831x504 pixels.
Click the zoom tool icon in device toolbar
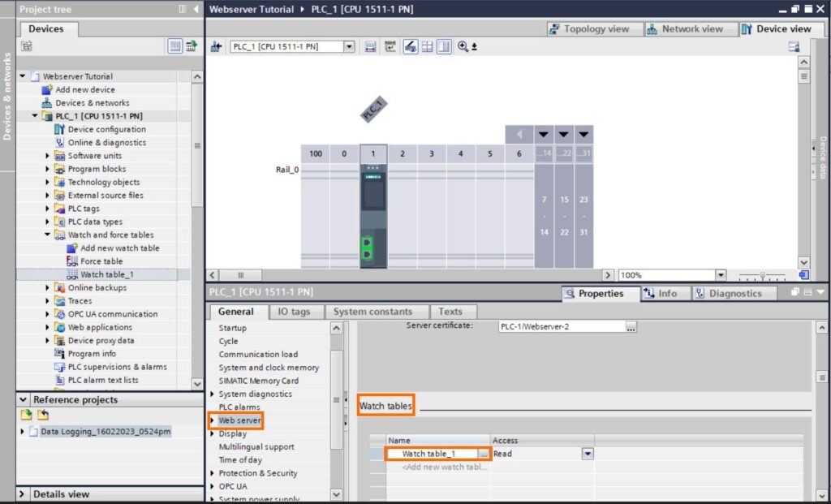(463, 46)
